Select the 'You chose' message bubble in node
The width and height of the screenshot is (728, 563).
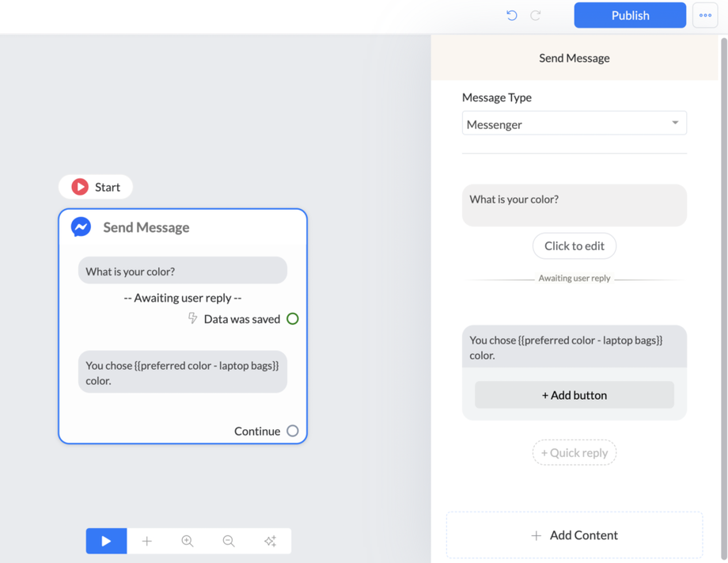(x=183, y=371)
